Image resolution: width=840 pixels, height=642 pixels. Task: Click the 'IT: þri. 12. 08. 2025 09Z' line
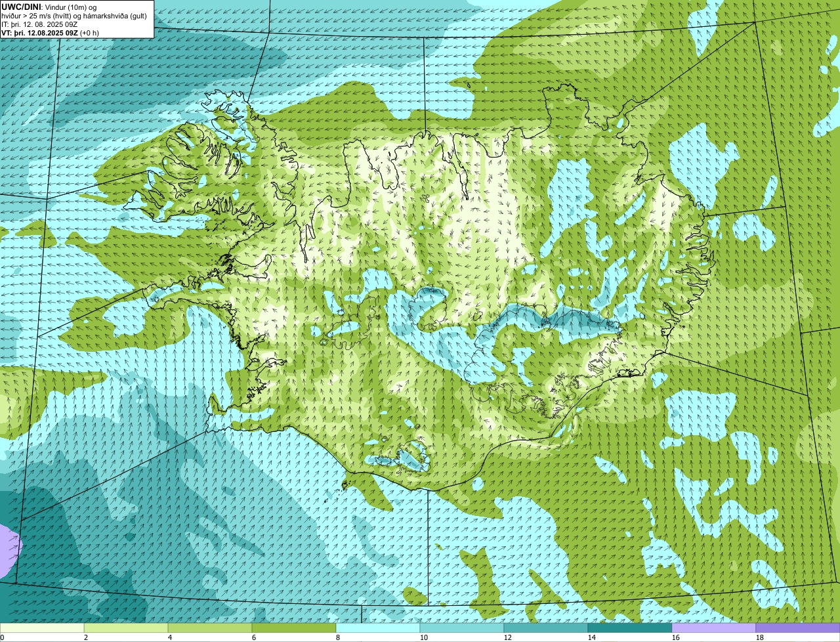(39, 24)
